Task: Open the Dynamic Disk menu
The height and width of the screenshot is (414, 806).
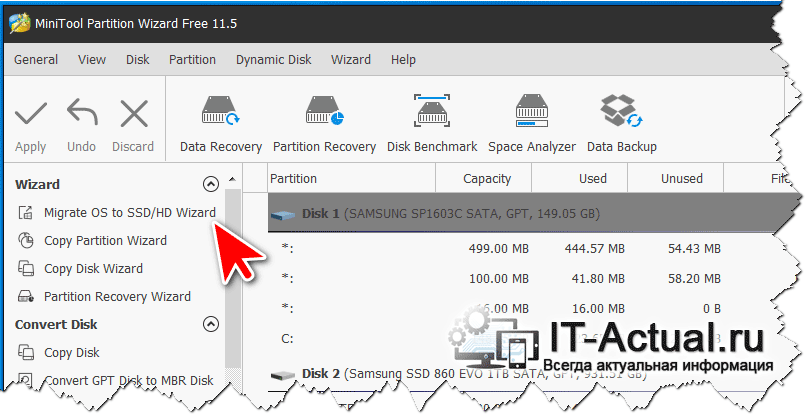Action: coord(273,60)
